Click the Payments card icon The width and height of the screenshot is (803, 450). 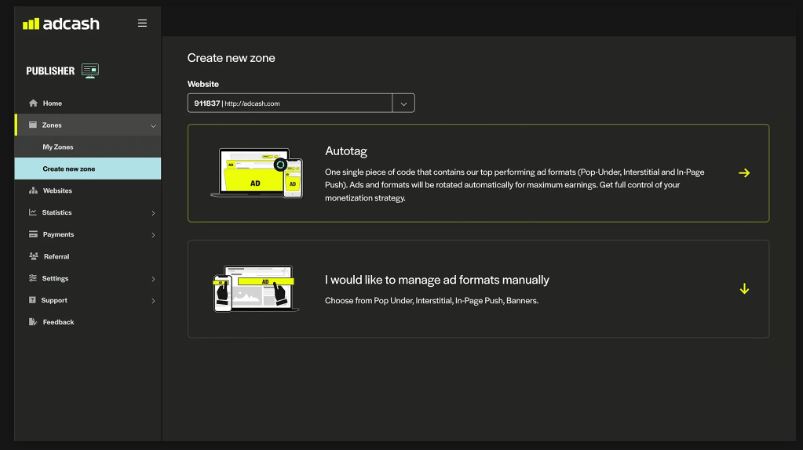pyautogui.click(x=33, y=235)
